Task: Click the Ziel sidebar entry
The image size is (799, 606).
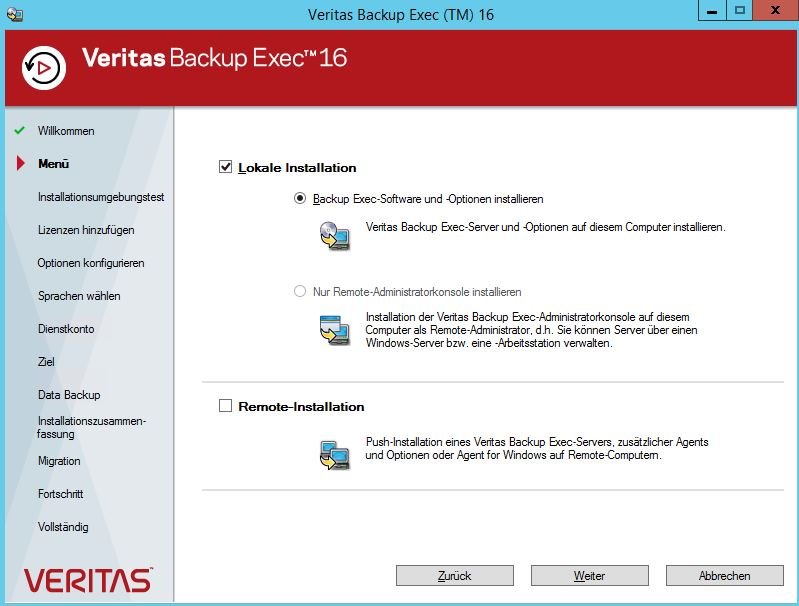Action: (46, 362)
